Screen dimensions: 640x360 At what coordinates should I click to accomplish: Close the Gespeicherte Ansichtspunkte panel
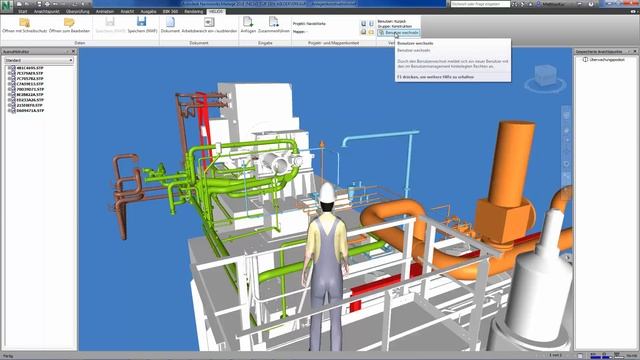click(635, 51)
